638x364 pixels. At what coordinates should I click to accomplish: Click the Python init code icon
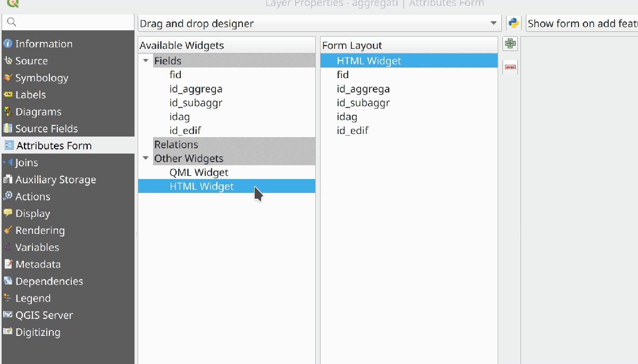[x=513, y=23]
